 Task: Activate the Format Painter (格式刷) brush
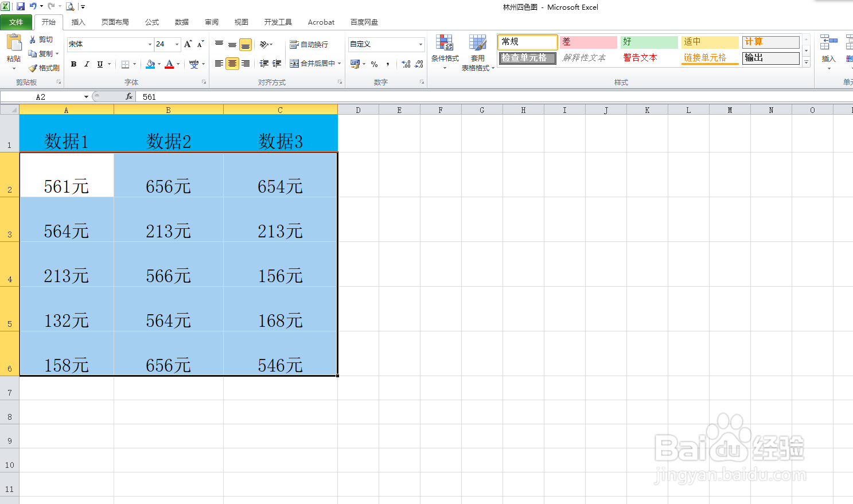[x=33, y=68]
